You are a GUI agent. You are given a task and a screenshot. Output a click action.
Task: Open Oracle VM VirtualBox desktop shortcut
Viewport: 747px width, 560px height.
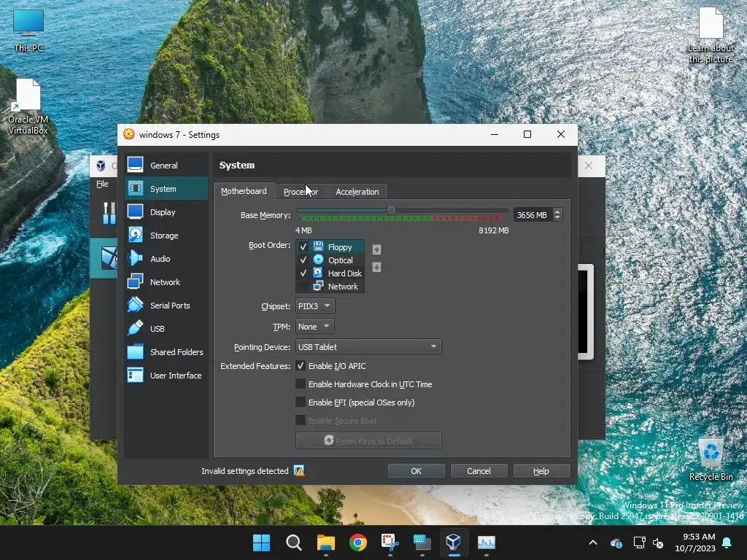[x=28, y=107]
